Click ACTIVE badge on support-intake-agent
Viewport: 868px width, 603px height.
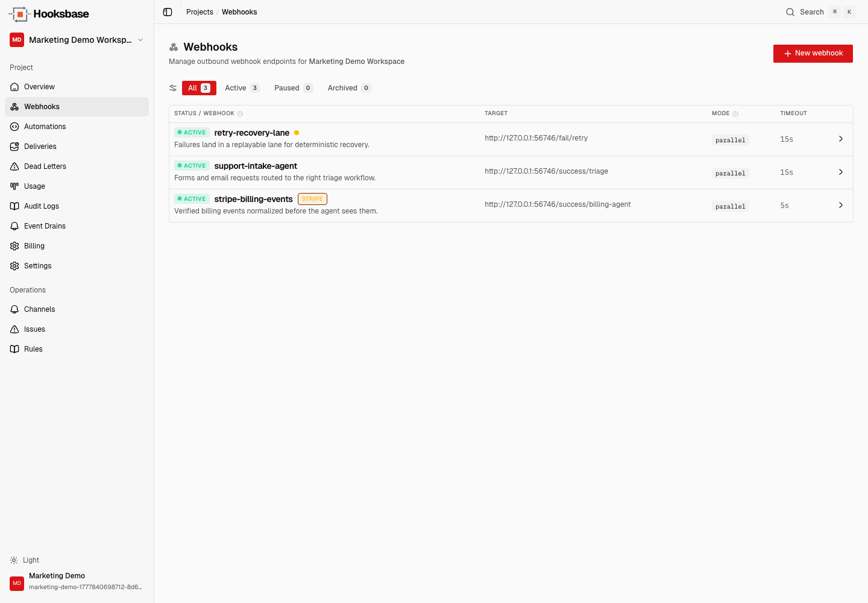192,166
